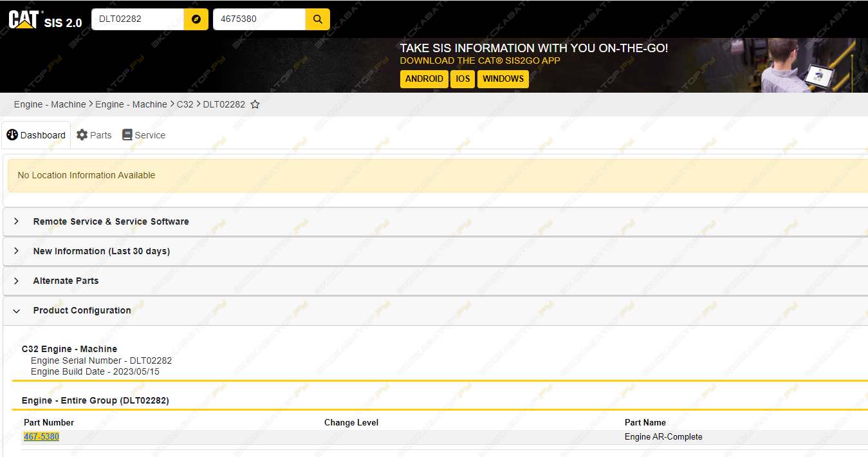
Task: Switch to the Service tab
Action: coord(143,135)
